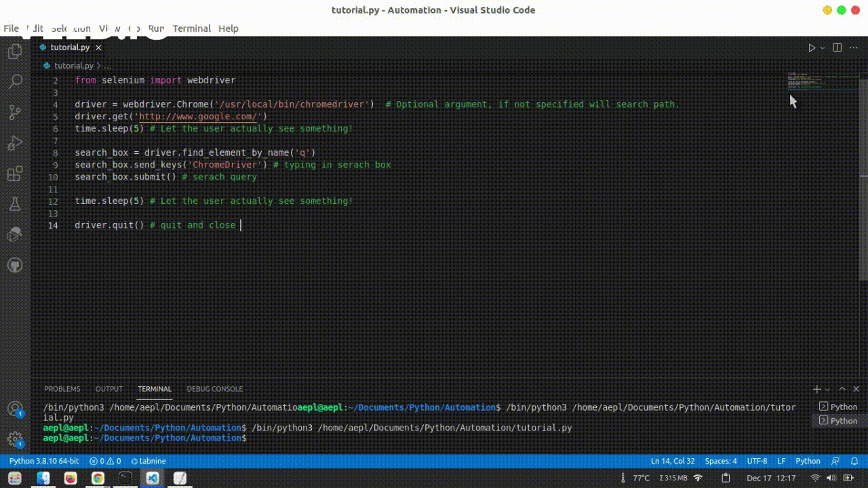Image resolution: width=868 pixels, height=488 pixels.
Task: Open the Search view in the activity bar
Action: [15, 82]
